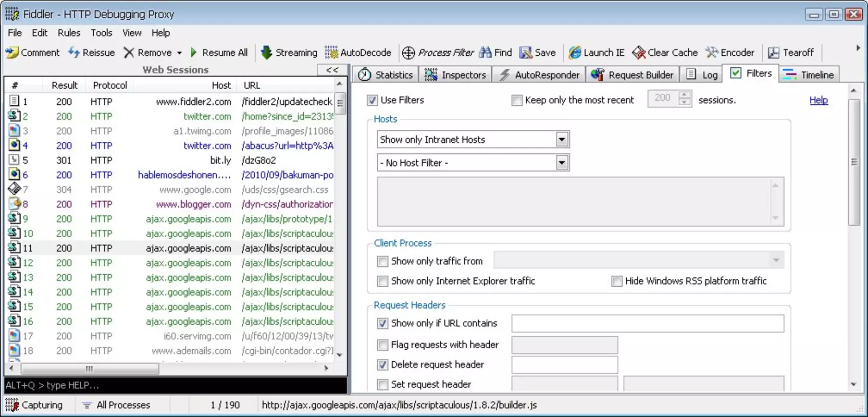The width and height of the screenshot is (868, 417).
Task: Click the QuickExec command box
Action: (x=175, y=385)
